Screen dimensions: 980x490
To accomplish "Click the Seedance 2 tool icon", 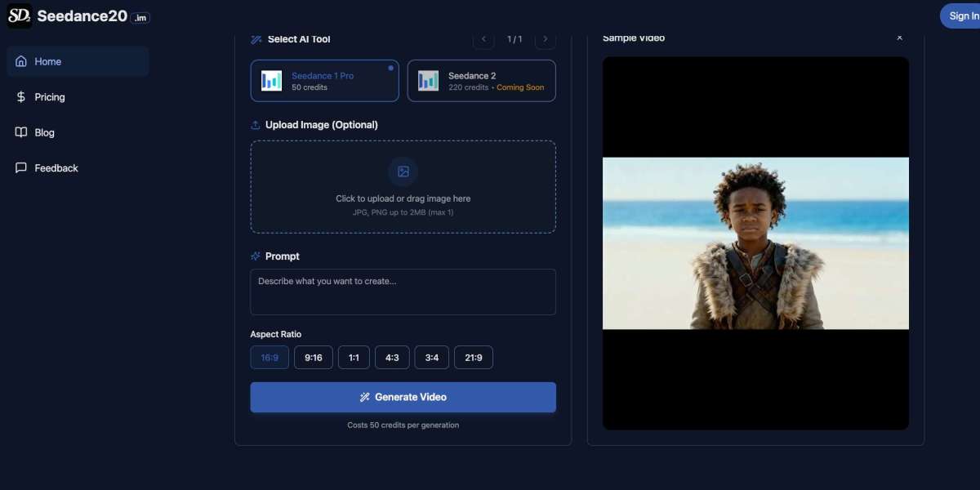I will point(427,80).
